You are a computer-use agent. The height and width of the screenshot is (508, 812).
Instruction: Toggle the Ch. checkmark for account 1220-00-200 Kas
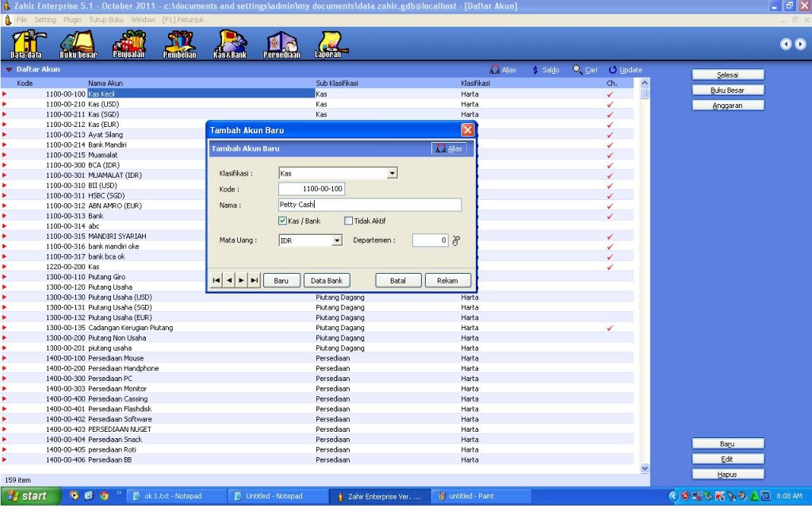pos(610,267)
